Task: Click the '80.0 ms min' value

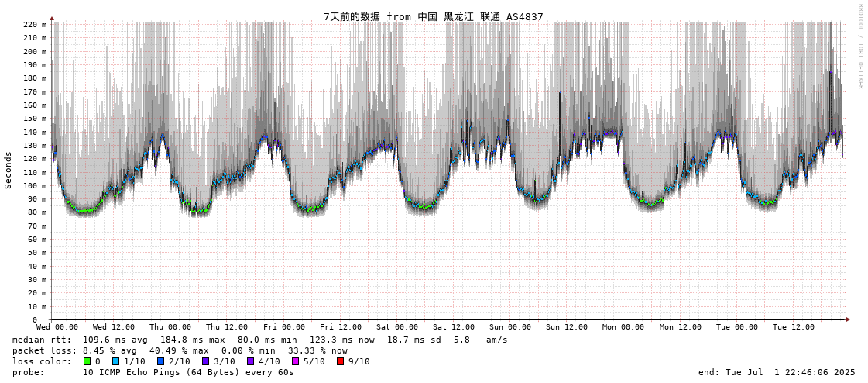Action: [267, 340]
